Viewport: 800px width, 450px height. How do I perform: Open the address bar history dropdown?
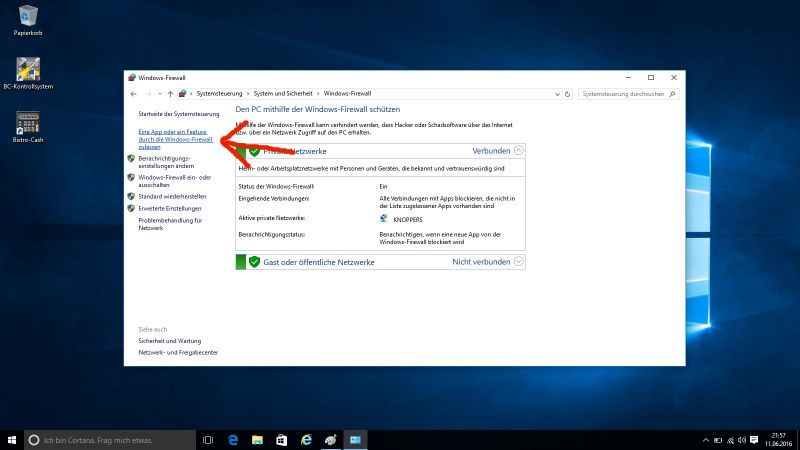(x=557, y=94)
